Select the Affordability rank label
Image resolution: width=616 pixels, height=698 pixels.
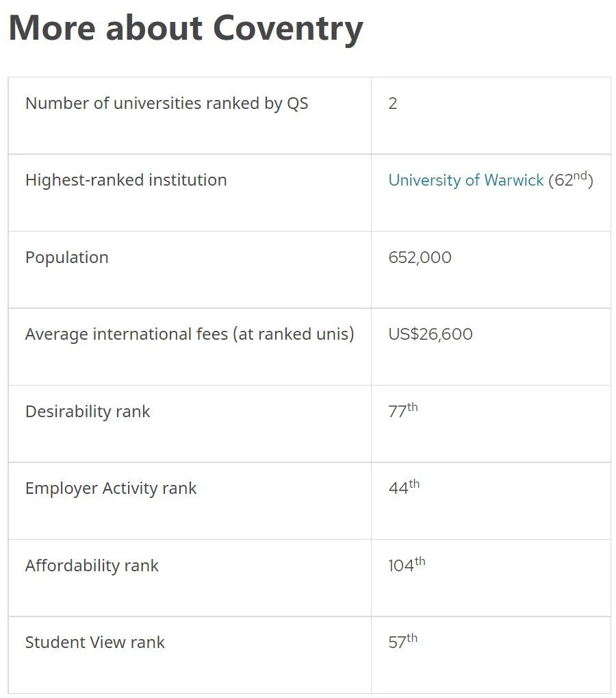tap(92, 565)
